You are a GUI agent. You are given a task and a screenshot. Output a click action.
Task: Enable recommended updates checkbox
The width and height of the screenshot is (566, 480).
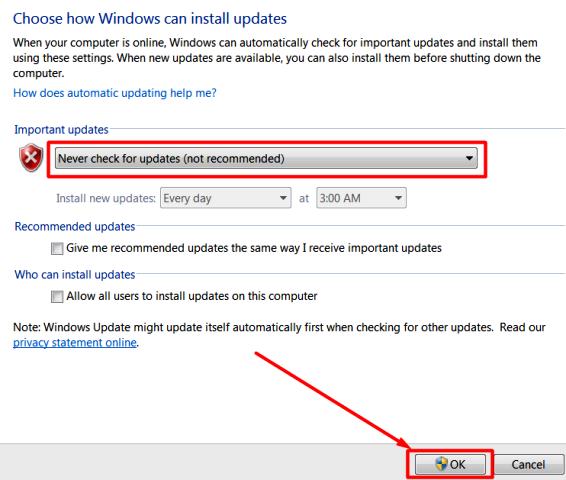57,248
